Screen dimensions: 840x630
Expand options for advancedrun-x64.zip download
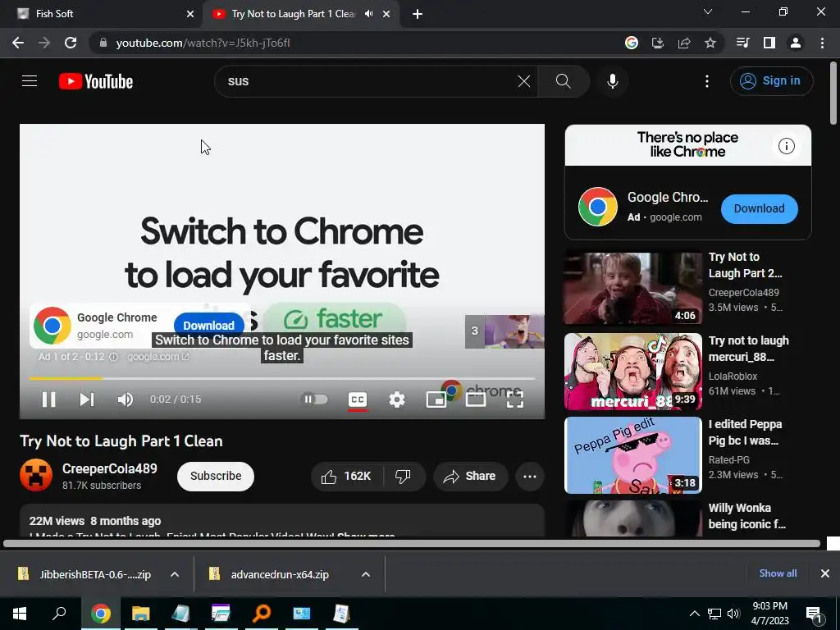click(x=365, y=574)
